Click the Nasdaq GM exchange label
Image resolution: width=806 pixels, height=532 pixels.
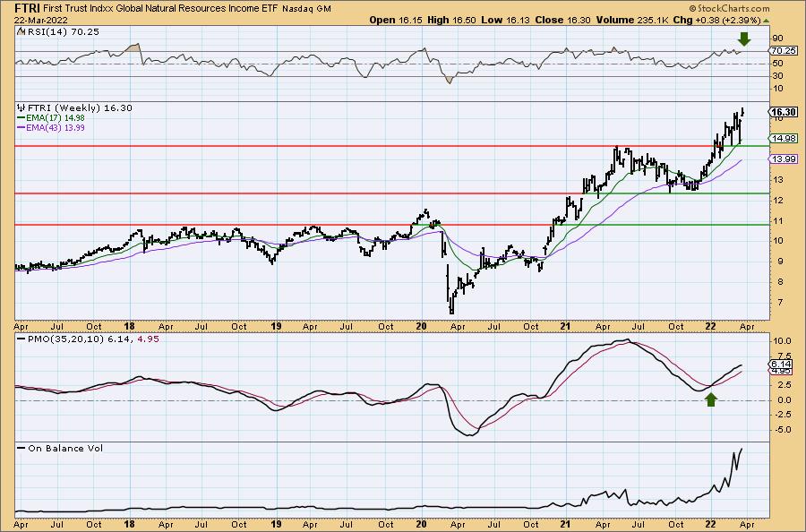306,9
